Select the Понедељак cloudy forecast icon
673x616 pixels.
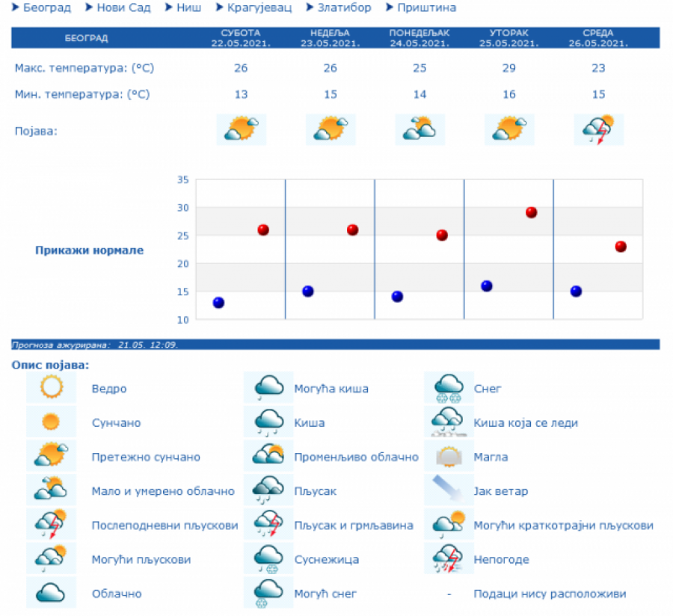(420, 129)
